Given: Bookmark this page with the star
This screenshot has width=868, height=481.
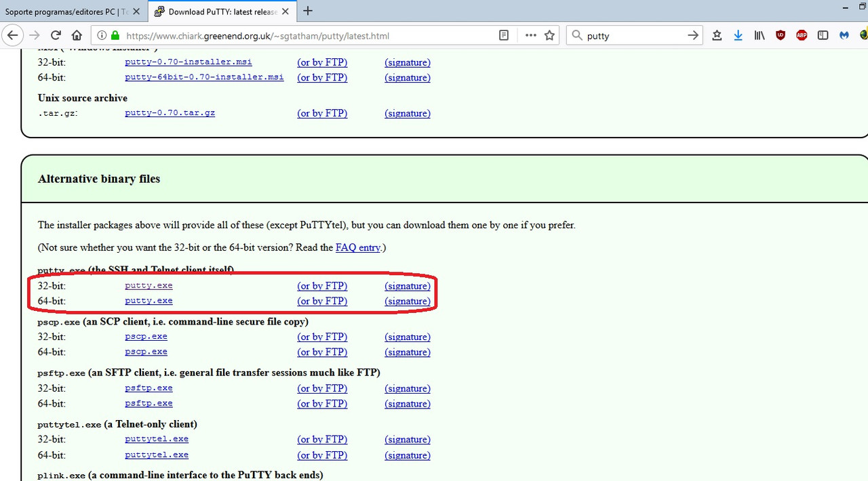Looking at the screenshot, I should [550, 35].
